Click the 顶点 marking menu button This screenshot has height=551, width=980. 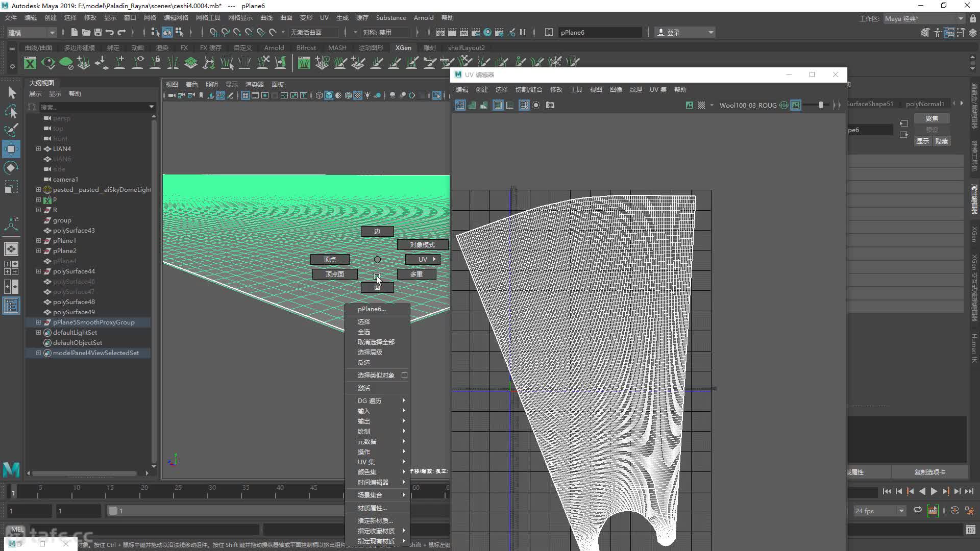[330, 259]
